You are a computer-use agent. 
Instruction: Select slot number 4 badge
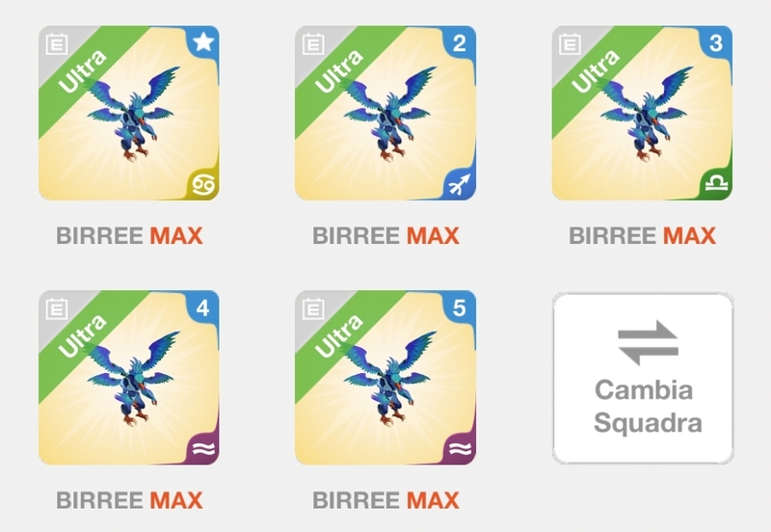[202, 307]
